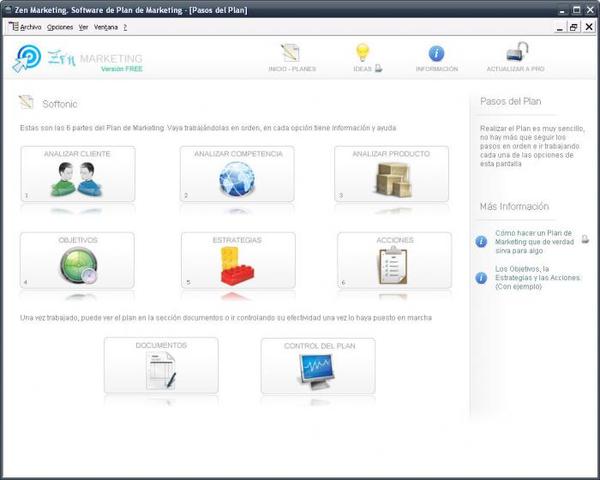
Task: Click the INFORMACIÓN label
Action: pyautogui.click(x=437, y=69)
